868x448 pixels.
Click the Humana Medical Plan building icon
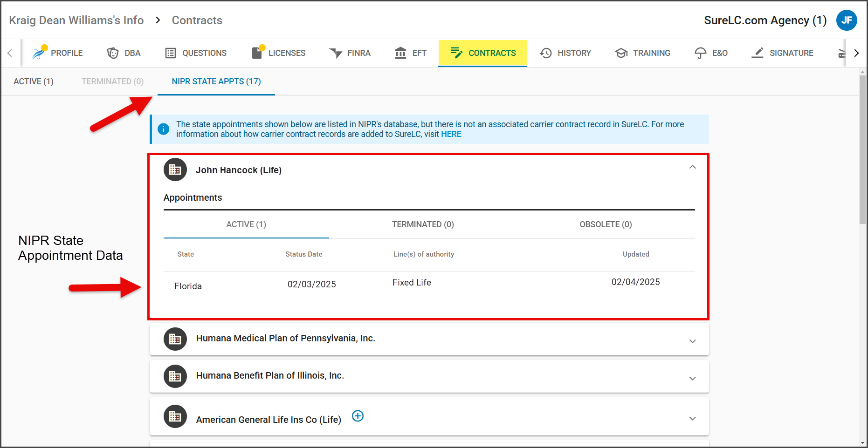pos(175,339)
